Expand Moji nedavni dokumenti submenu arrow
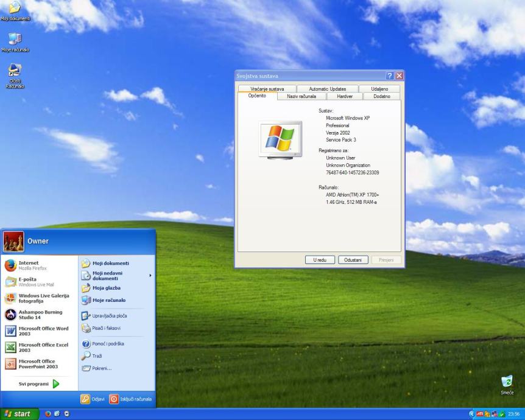Image resolution: width=525 pixels, height=420 pixels. click(x=150, y=275)
